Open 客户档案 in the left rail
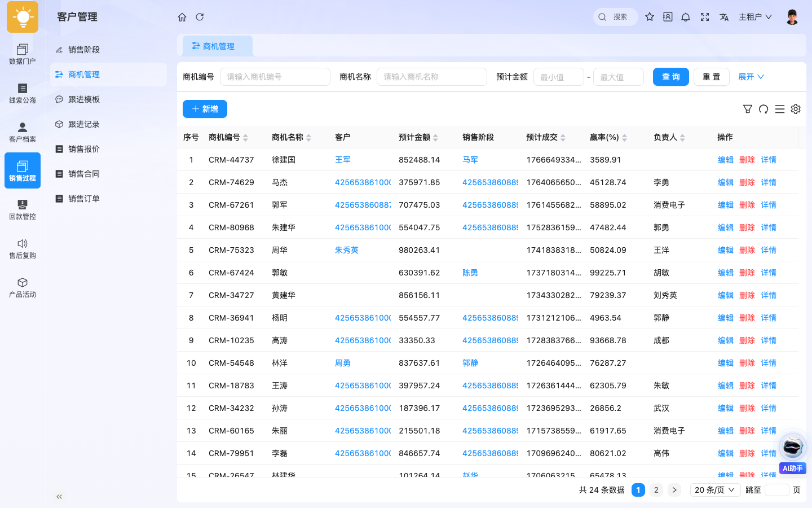The width and height of the screenshot is (812, 508). click(x=23, y=132)
